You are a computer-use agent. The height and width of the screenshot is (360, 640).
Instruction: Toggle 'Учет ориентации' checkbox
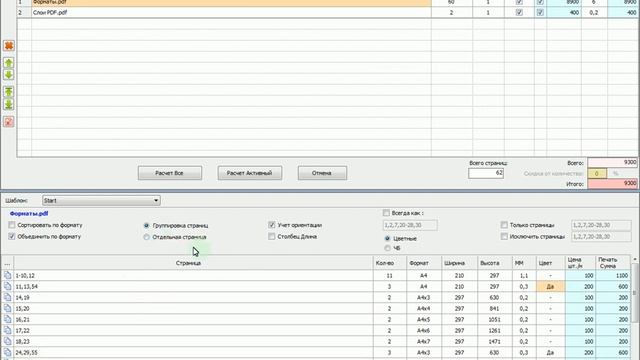pyautogui.click(x=272, y=225)
